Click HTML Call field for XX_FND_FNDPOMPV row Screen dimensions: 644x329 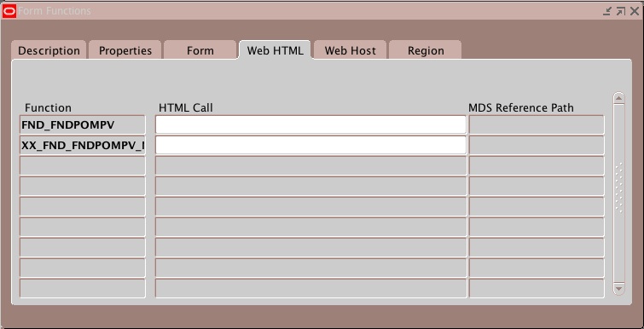click(310, 145)
